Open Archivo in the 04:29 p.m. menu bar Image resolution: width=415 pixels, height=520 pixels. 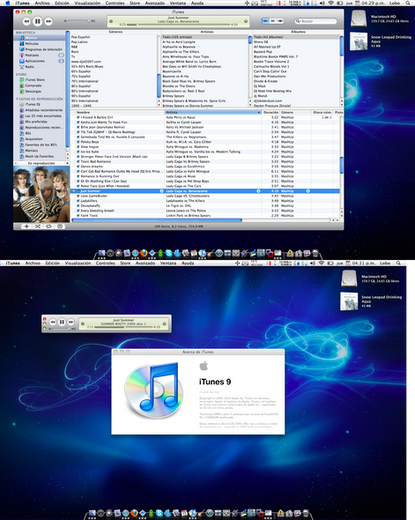coord(42,3)
